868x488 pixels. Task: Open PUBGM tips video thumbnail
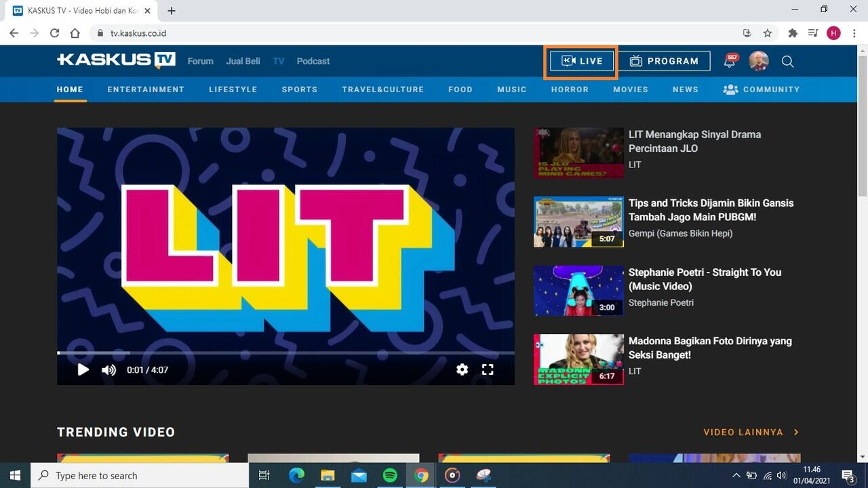coord(578,222)
